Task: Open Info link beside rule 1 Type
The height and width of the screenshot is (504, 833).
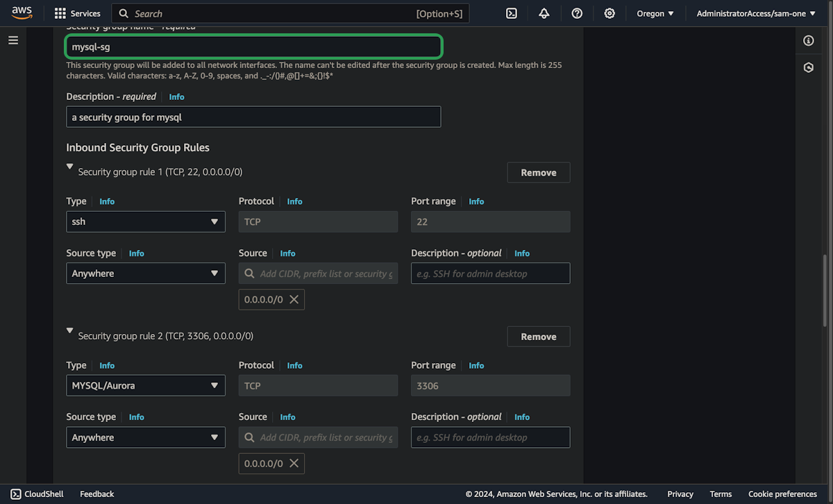Action: [107, 201]
